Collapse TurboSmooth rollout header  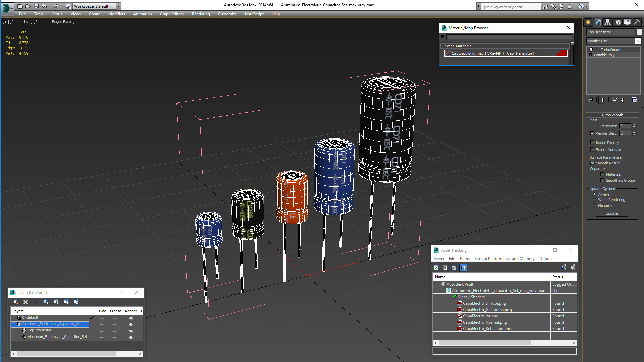coord(612,115)
